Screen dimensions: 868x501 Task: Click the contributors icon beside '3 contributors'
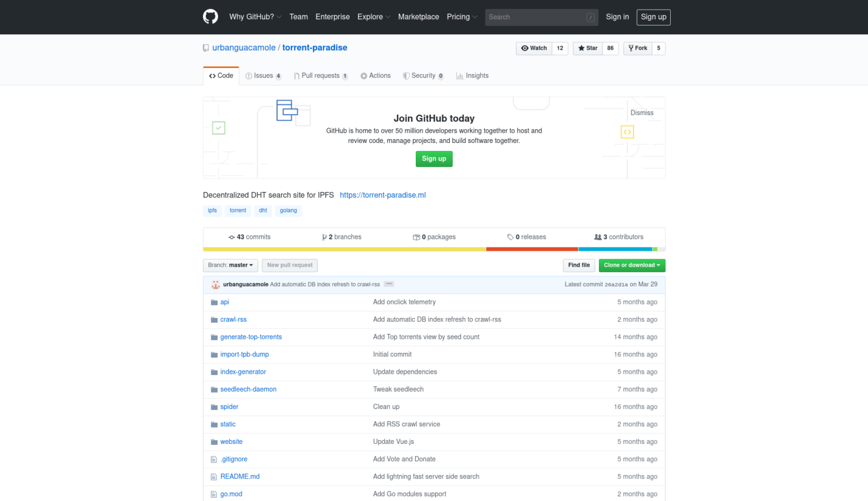tap(598, 237)
